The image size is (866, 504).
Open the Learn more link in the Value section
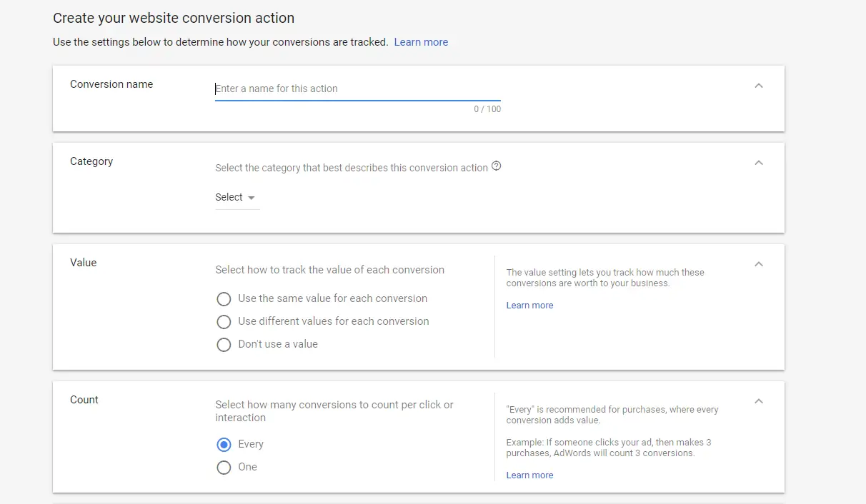pyautogui.click(x=529, y=305)
